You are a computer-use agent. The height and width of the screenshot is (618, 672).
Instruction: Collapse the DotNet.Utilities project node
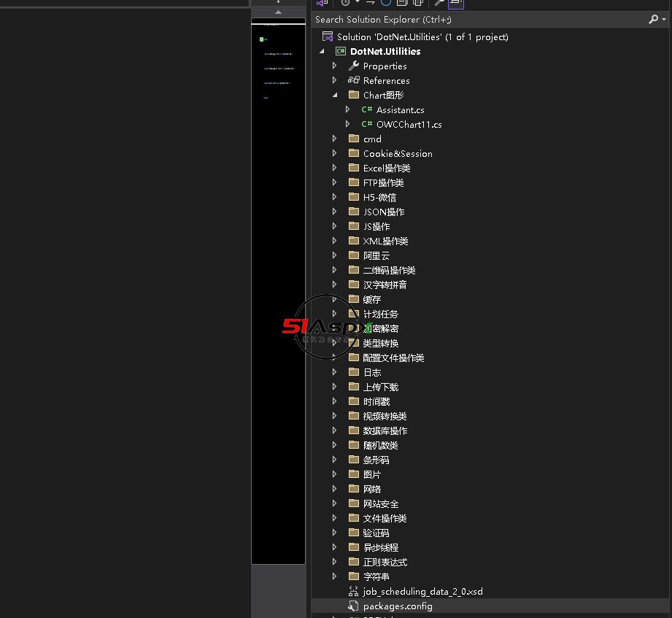[322, 51]
